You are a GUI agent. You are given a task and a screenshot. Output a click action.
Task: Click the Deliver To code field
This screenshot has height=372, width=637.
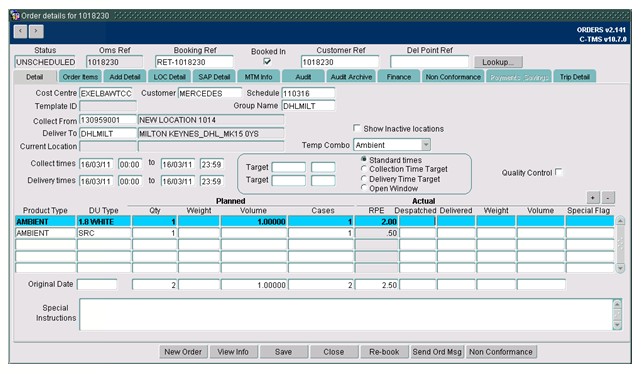pyautogui.click(x=108, y=133)
